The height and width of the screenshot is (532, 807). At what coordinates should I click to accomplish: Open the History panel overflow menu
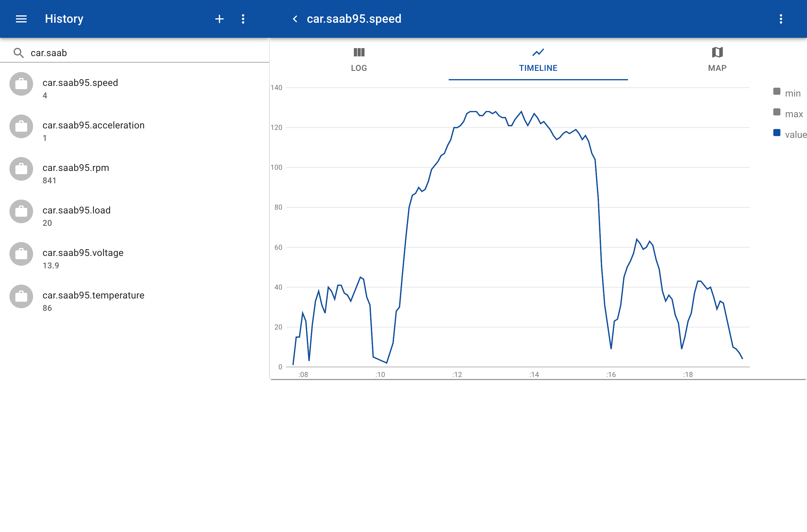(x=243, y=19)
